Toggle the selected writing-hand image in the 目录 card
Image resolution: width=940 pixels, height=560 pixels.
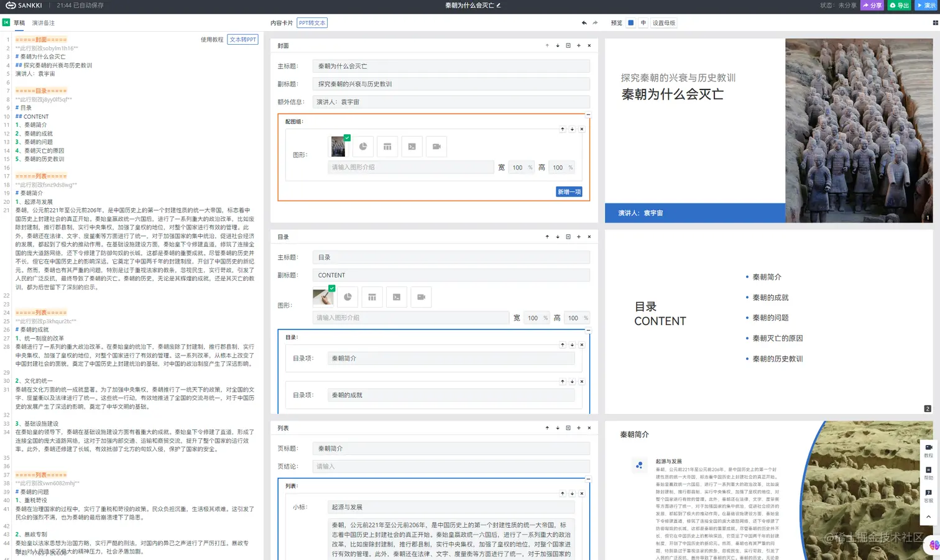323,297
